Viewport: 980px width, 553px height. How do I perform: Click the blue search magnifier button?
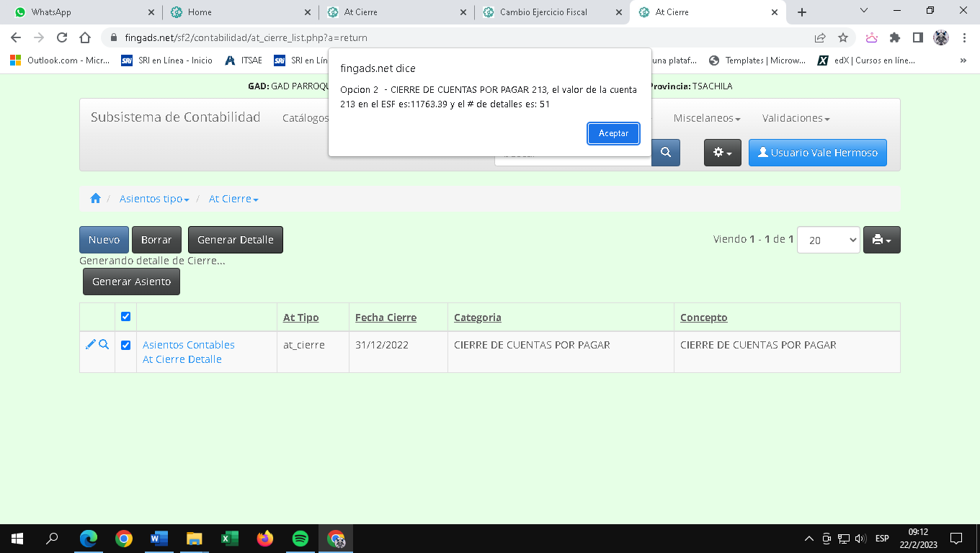click(x=666, y=153)
